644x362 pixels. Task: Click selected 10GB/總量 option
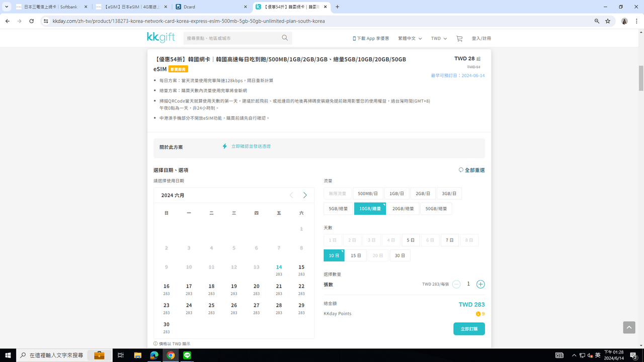[370, 209]
